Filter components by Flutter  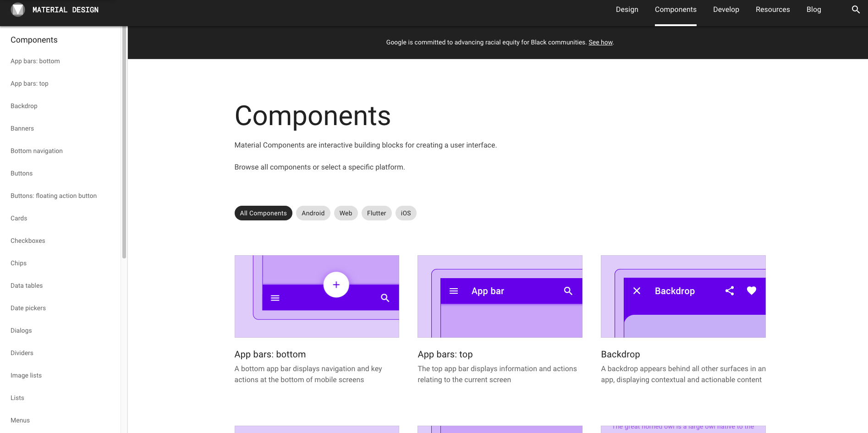click(x=377, y=213)
